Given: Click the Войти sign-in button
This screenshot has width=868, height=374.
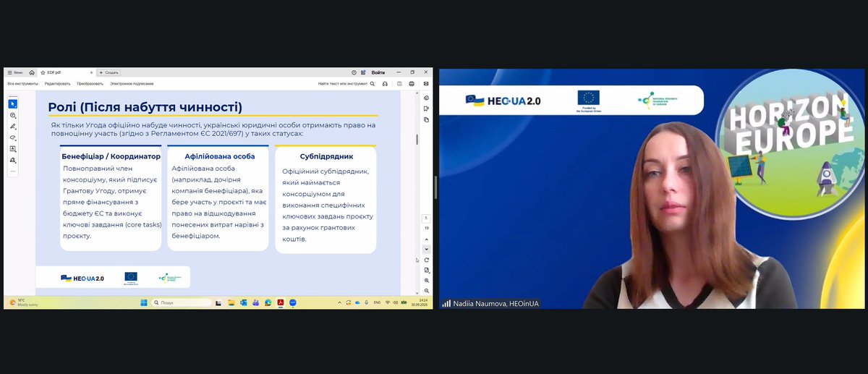Looking at the screenshot, I should [378, 72].
